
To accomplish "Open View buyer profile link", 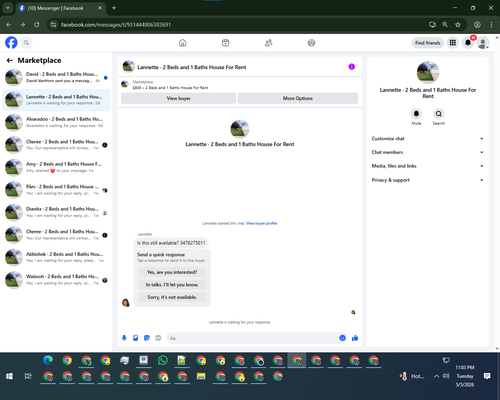I will [x=261, y=223].
